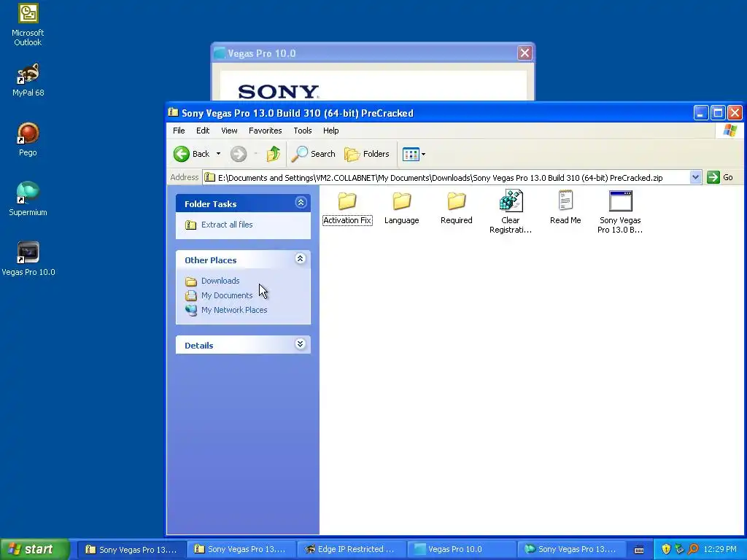Screen dimensions: 747x560
Task: Open the Search pane
Action: tap(314, 154)
